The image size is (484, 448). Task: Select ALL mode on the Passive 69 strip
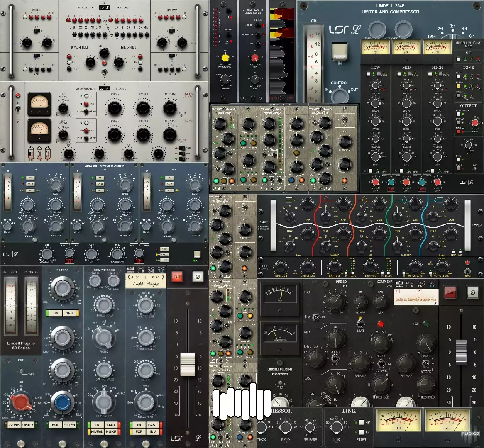[x=432, y=284]
